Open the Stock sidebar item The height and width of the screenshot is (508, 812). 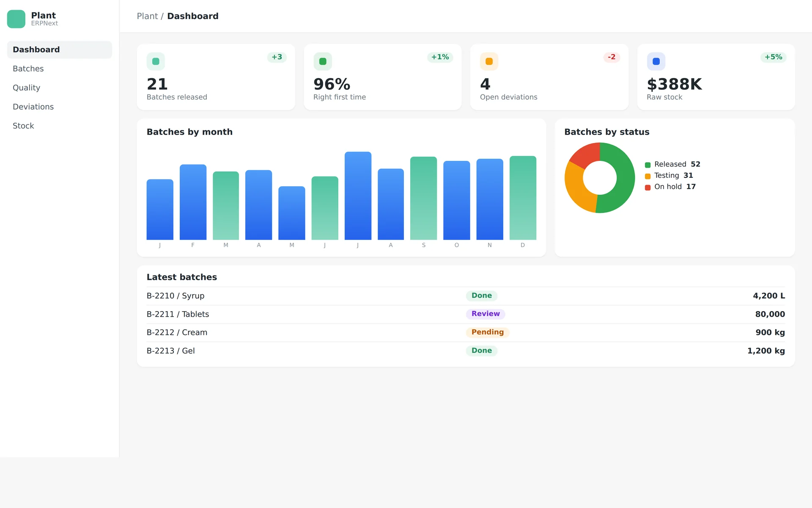click(60, 126)
